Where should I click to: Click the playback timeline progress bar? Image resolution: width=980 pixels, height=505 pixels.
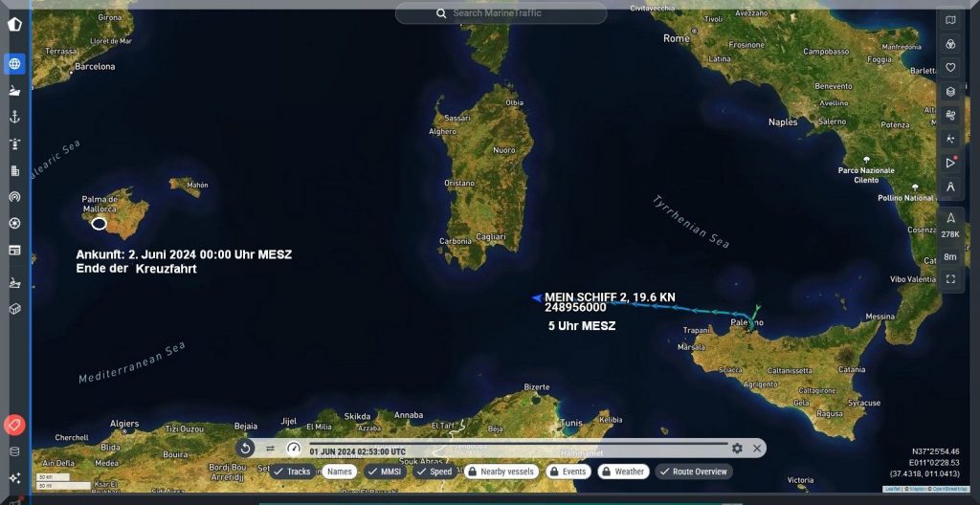pos(517,443)
